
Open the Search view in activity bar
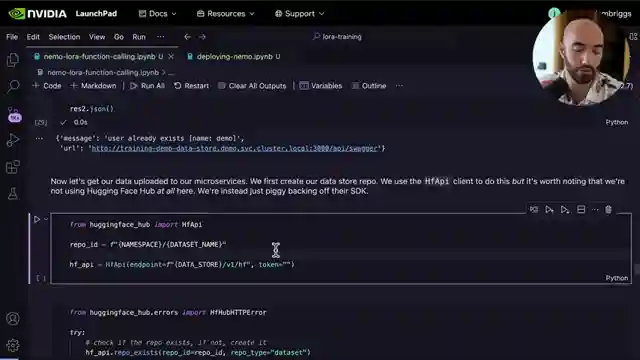(13, 86)
